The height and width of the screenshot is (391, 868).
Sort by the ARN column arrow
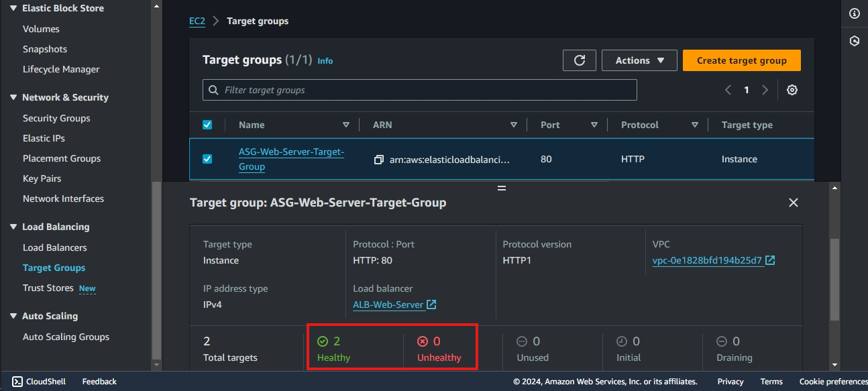[x=514, y=125]
